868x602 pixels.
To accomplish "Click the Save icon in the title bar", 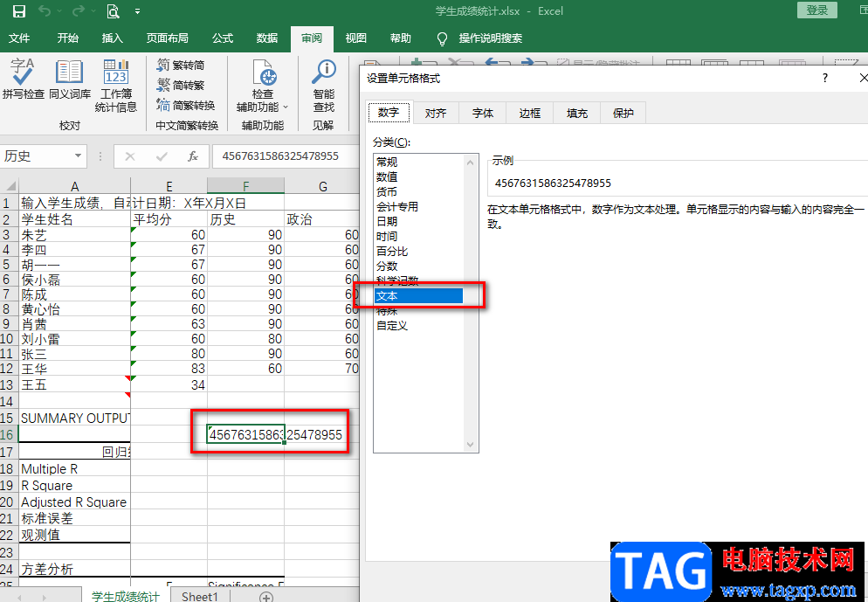I will 18,11.
